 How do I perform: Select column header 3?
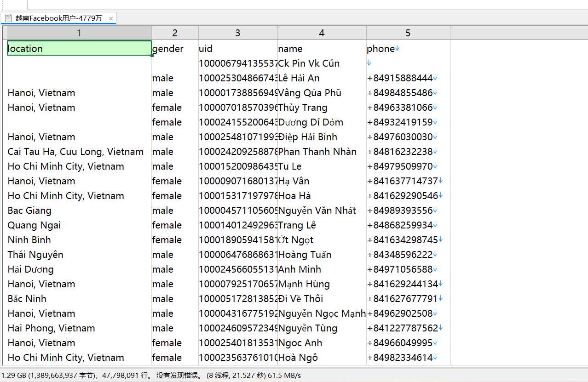point(238,33)
